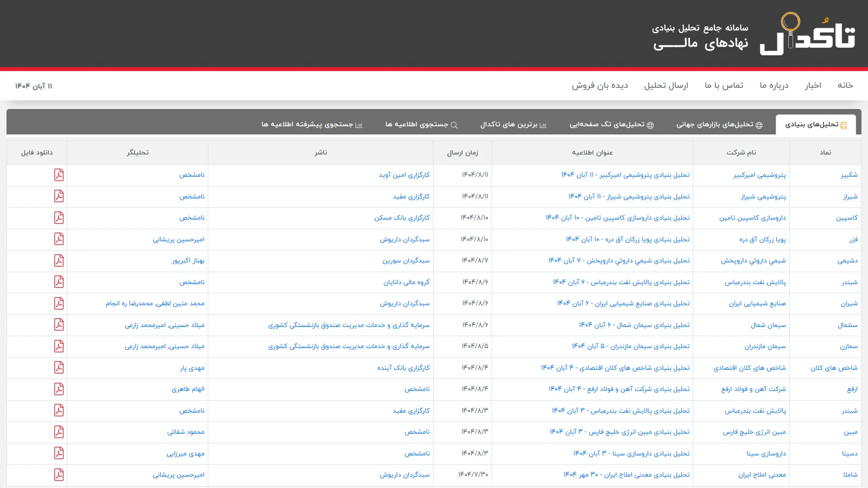
Task: Select the تحلیل‌های تک صفحه‌ایی tab
Action: 611,125
